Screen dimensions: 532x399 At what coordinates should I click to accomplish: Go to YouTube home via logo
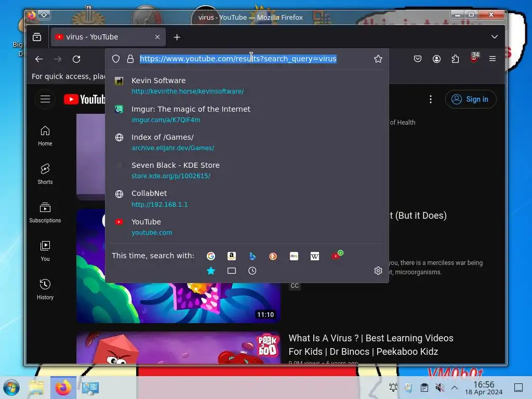pos(85,99)
